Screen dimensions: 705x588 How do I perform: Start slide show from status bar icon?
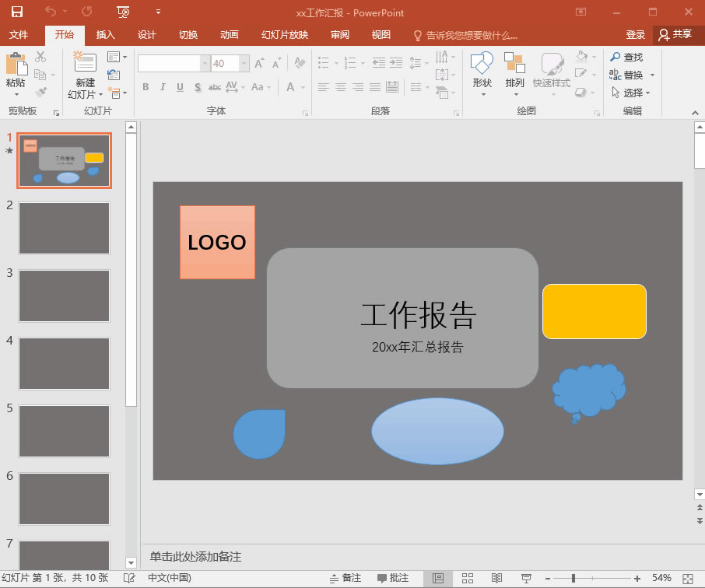pos(526,578)
